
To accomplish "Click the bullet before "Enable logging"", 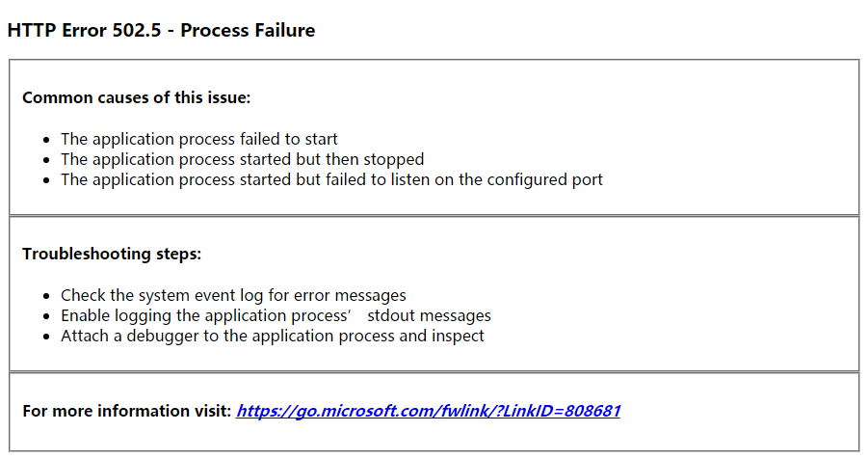I will [48, 316].
